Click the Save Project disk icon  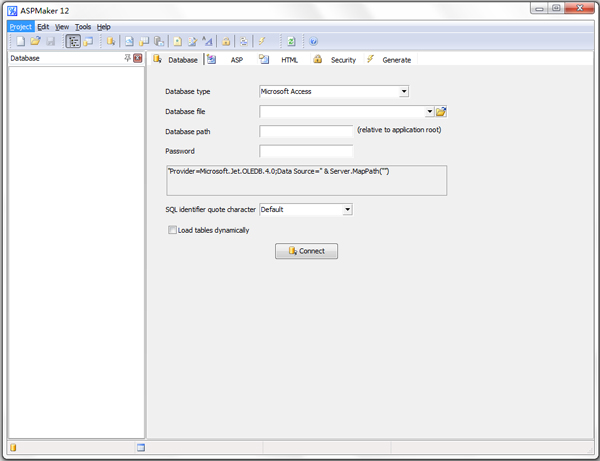(50, 42)
